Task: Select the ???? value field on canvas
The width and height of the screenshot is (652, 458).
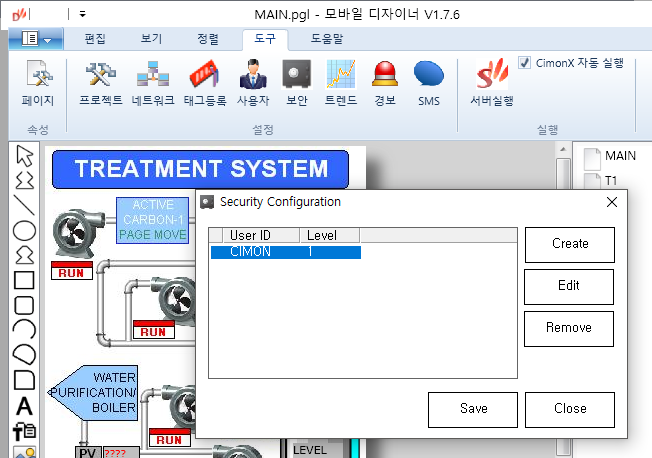Action: click(121, 453)
